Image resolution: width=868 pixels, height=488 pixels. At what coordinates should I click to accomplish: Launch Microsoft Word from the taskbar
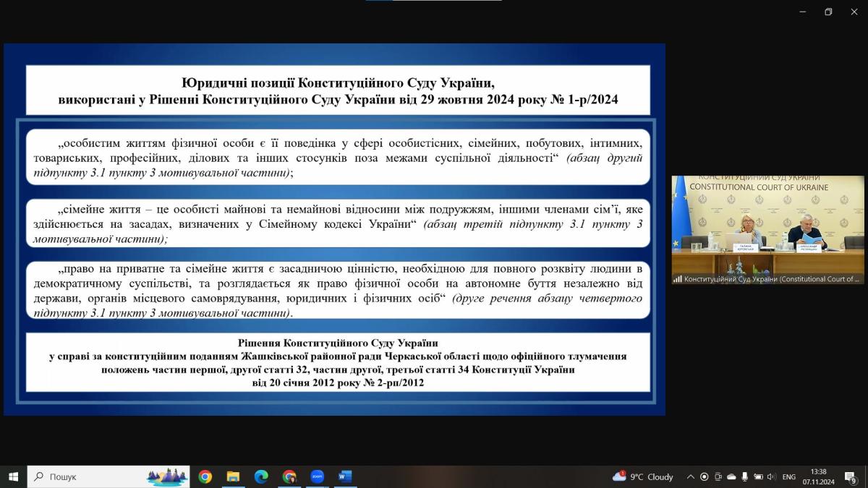[344, 476]
